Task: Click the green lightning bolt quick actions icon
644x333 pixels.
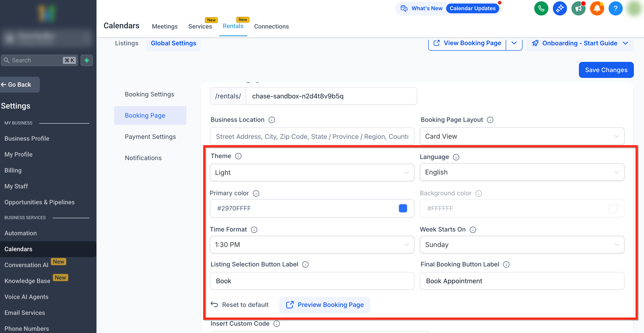Action: coord(87,60)
